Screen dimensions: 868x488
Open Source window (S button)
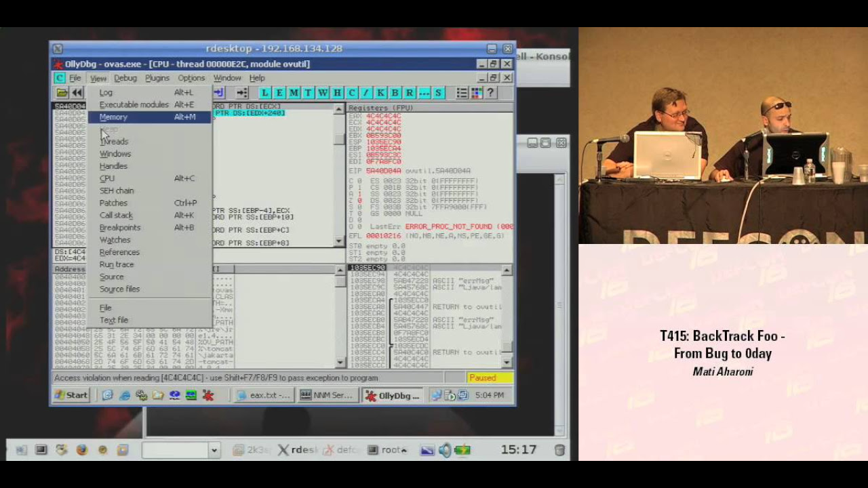point(438,93)
